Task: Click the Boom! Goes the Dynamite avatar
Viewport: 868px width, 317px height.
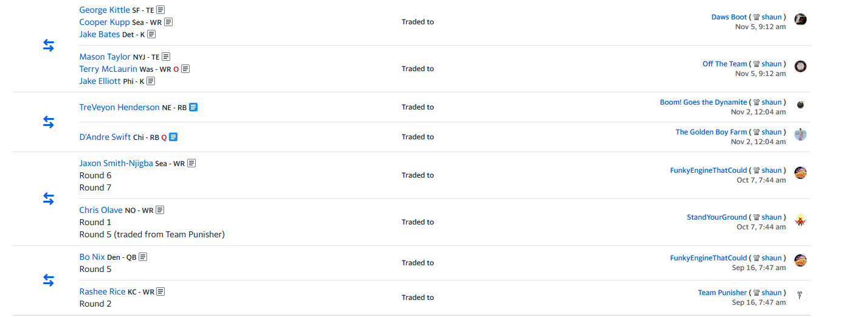Action: [x=801, y=105]
